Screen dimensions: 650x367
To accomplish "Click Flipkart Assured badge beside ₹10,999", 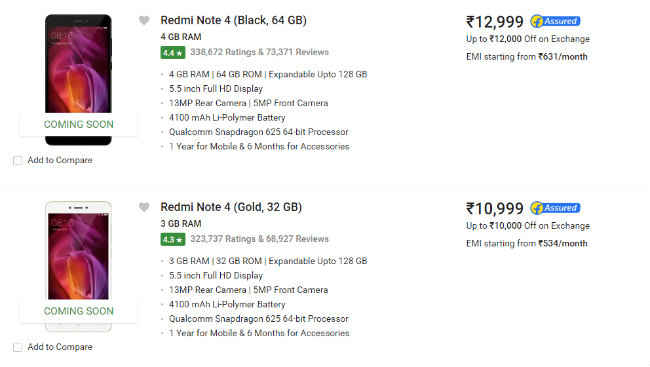I will tap(555, 208).
